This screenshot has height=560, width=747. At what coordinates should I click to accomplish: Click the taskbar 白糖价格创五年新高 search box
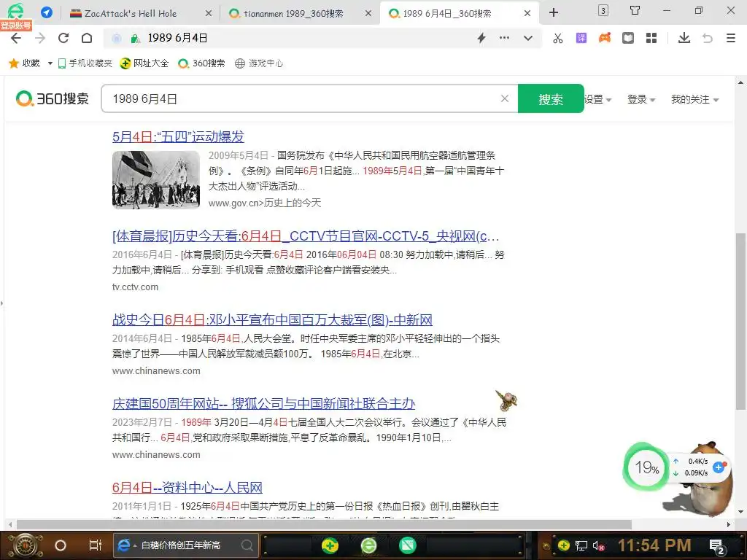coord(186,545)
